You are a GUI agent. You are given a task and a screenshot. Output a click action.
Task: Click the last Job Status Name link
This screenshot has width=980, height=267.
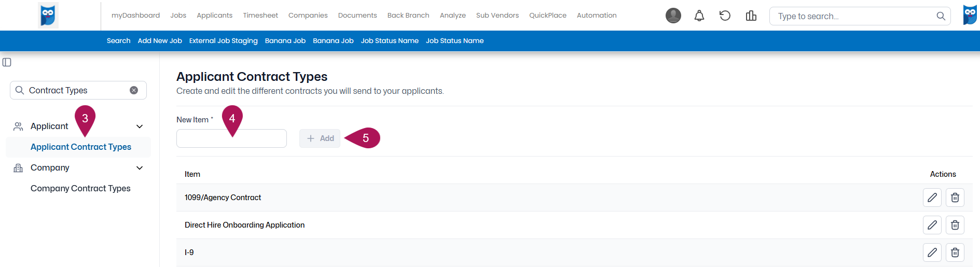454,41
